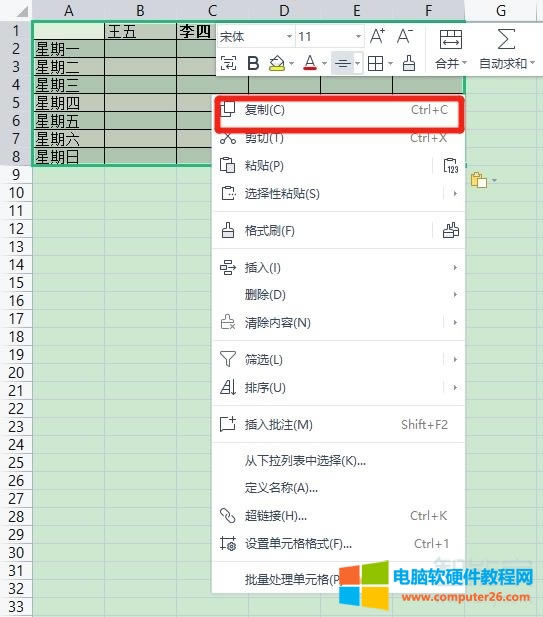Click the funnel icon for Filter
Screen dimensions: 543x617
tap(228, 359)
